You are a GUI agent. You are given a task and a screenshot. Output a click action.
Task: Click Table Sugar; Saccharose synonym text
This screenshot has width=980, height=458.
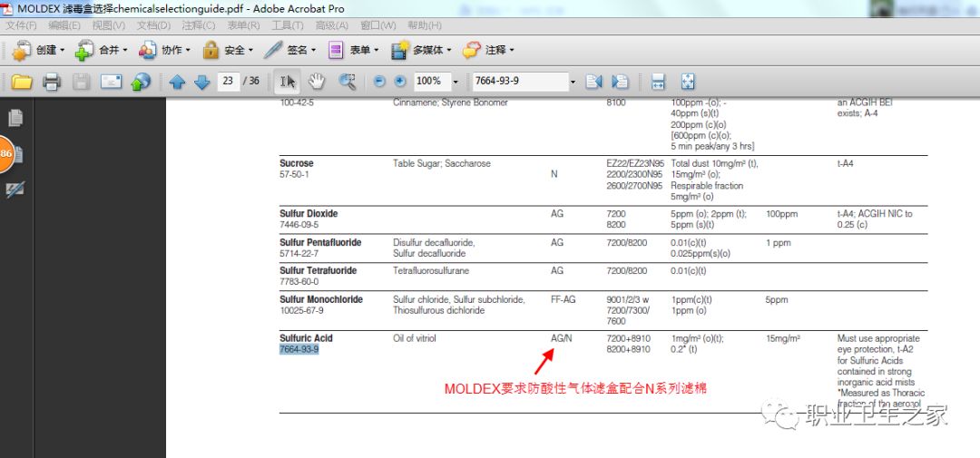[x=442, y=163]
